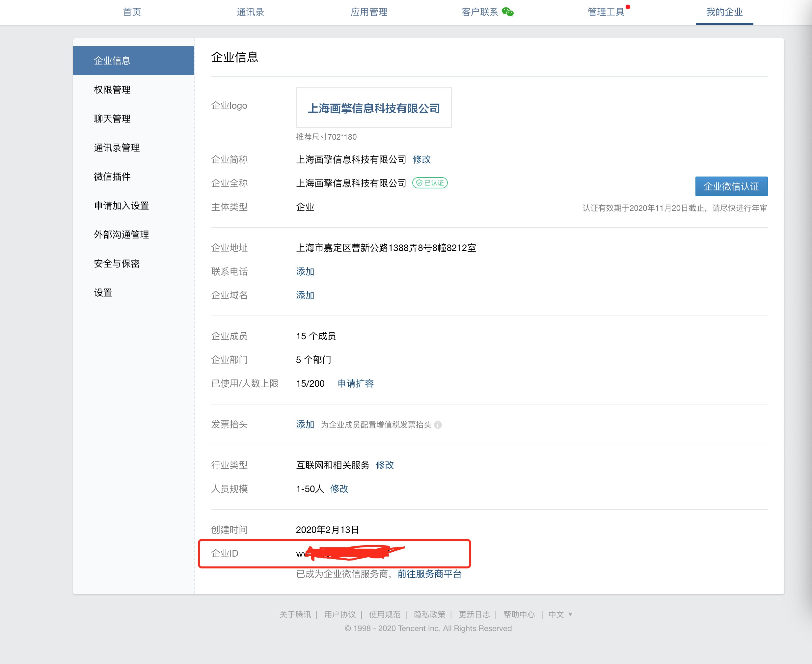Image resolution: width=812 pixels, height=664 pixels.
Task: Open the 首页 tab
Action: point(132,12)
